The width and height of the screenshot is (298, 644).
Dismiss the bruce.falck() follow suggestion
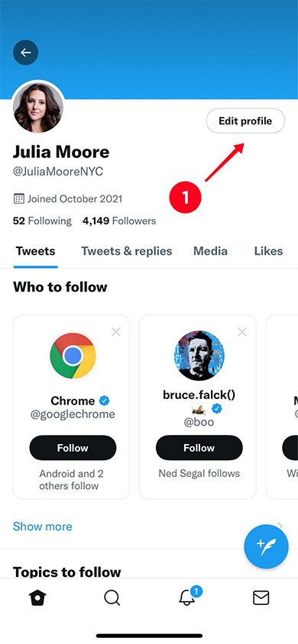point(242,331)
